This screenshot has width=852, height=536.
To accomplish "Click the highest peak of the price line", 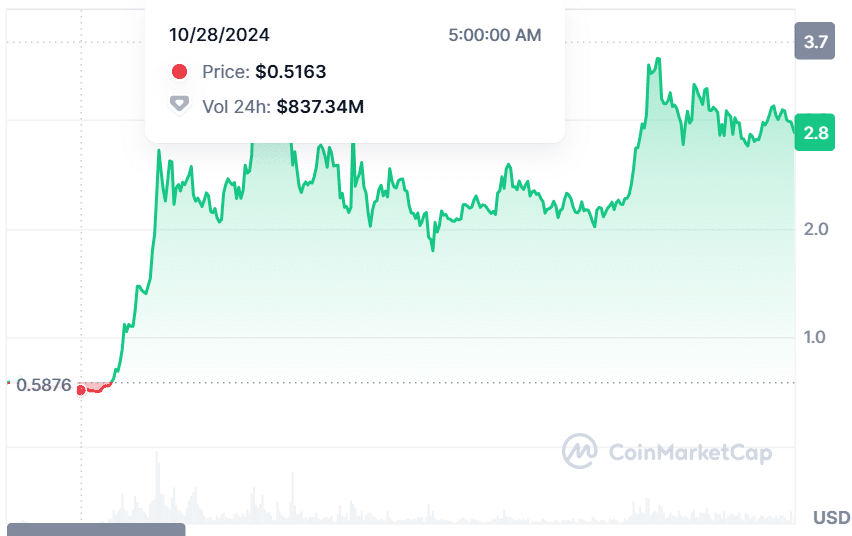I will (x=658, y=60).
